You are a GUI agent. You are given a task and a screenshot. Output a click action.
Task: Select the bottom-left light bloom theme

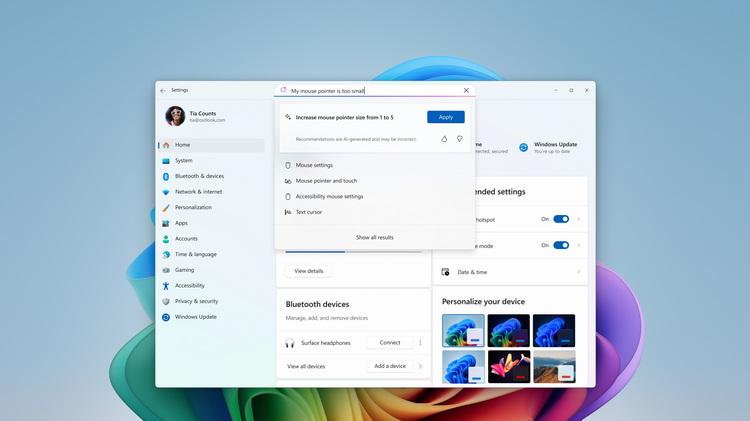[x=463, y=367]
